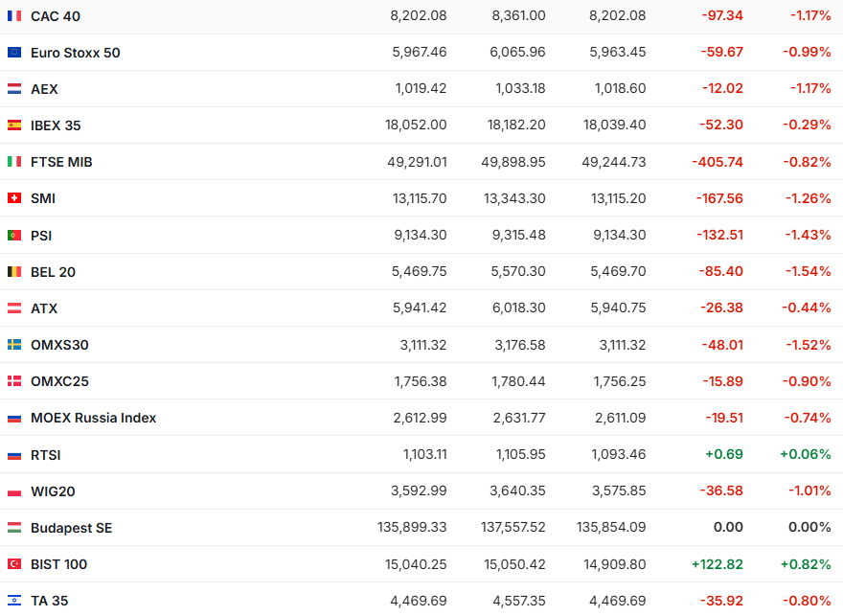
Task: Click the Austrian flag beside ATX
Action: click(x=14, y=308)
